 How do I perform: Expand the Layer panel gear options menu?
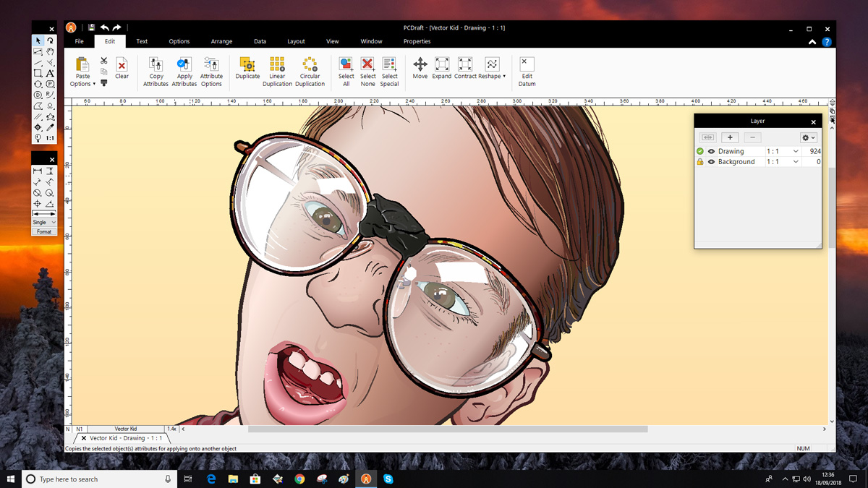coord(808,137)
